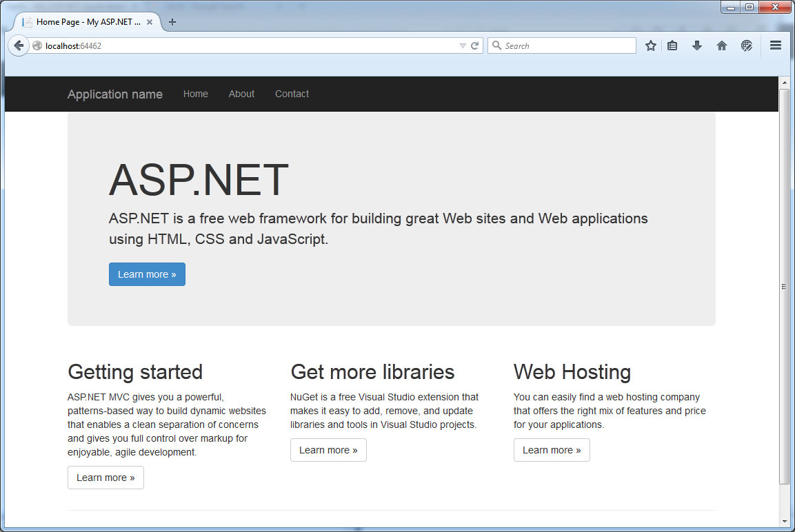
Task: Open the About nav menu item
Action: coord(241,94)
